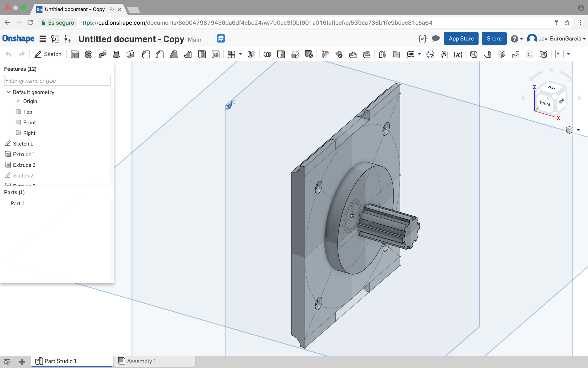Select the Sheet metal model tool
The image size is (588, 368).
pos(474,54)
